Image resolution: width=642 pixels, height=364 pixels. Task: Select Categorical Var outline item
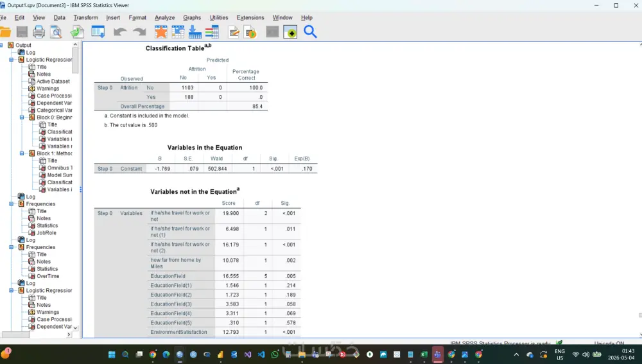point(55,110)
